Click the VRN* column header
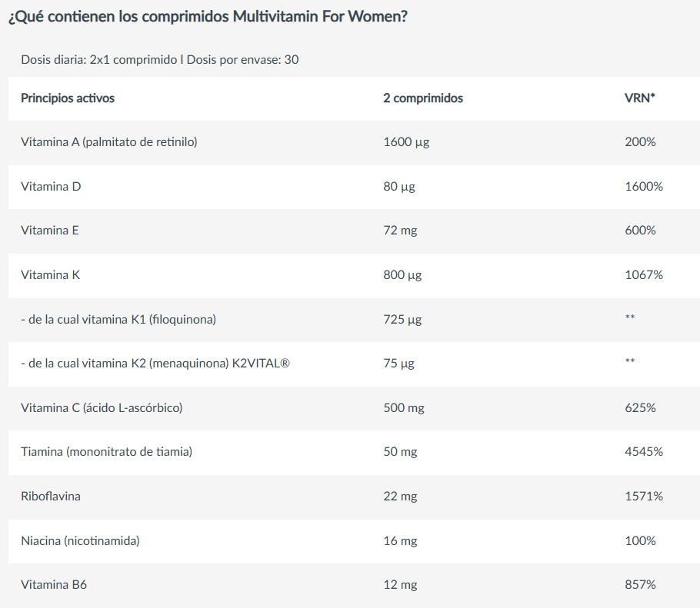The image size is (700, 608). click(x=640, y=98)
